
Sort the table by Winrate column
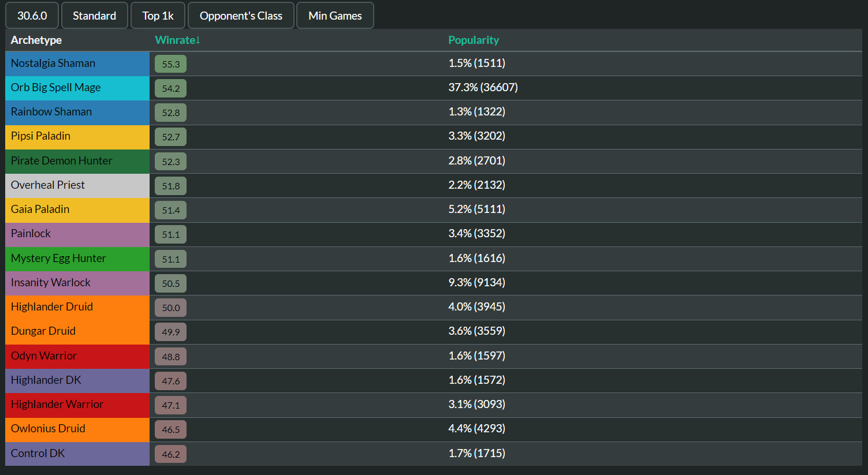(177, 40)
